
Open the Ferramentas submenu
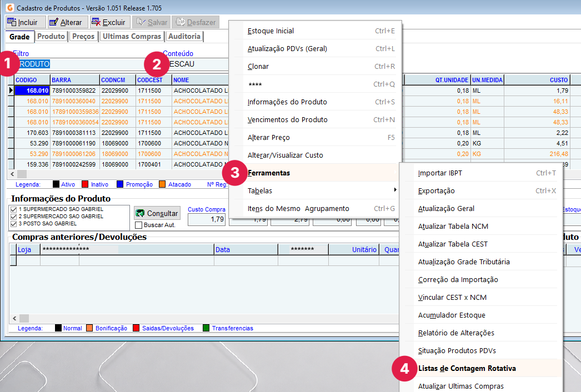pyautogui.click(x=315, y=173)
